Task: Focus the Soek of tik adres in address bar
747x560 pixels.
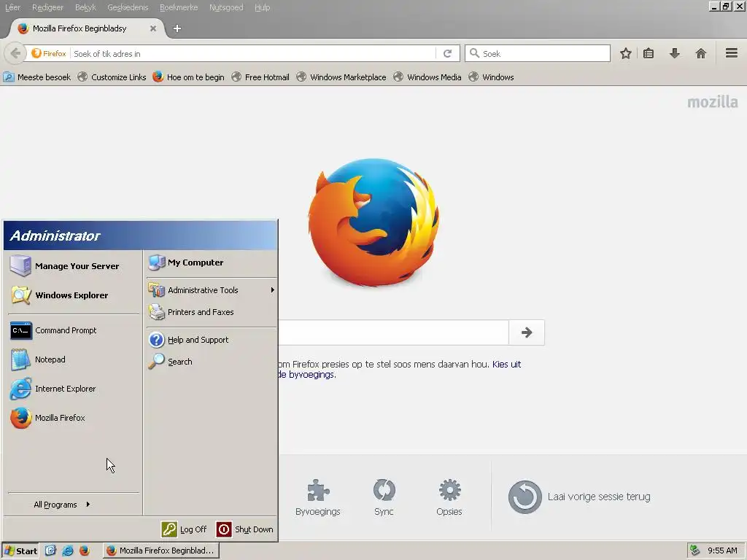Action: (252, 53)
